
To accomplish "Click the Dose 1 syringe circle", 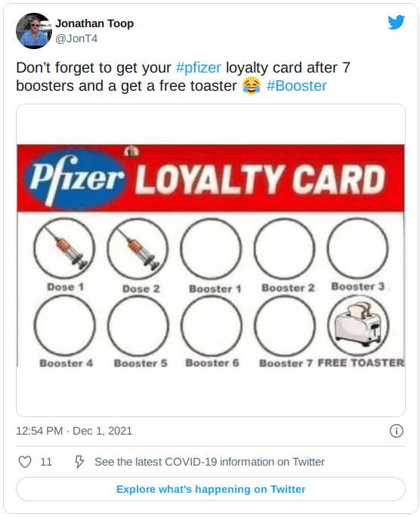I will [64, 249].
